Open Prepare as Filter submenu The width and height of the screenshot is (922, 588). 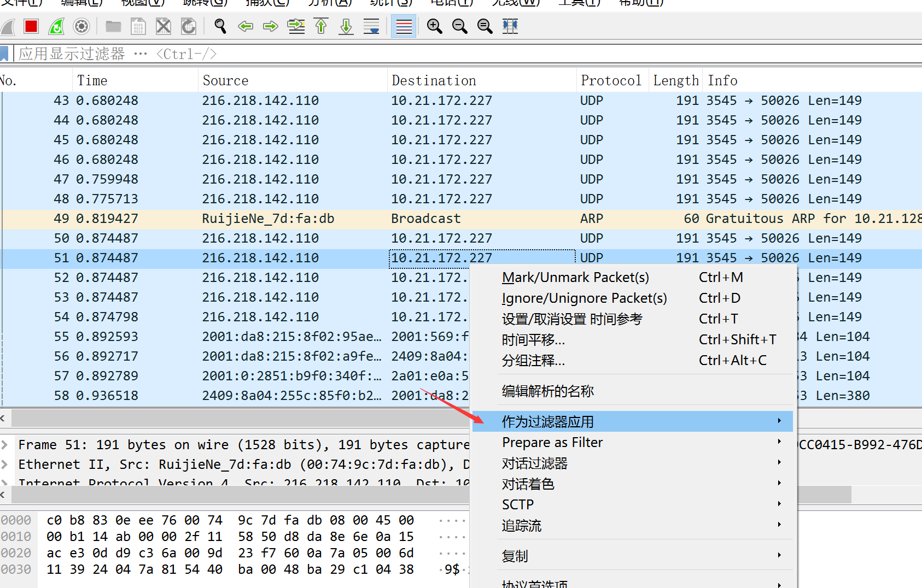(x=633, y=443)
